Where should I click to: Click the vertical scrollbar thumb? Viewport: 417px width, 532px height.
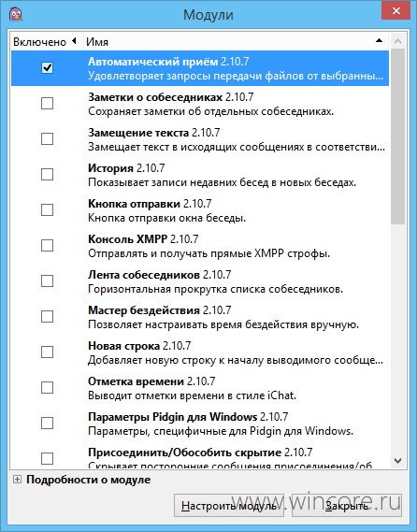click(398, 137)
